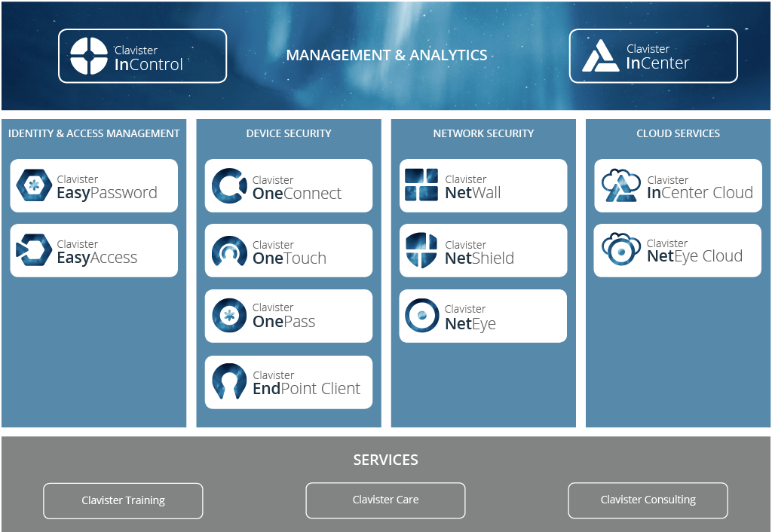Open the EasyAccess product name text
Screen dimensions: 772x532
coord(97,258)
